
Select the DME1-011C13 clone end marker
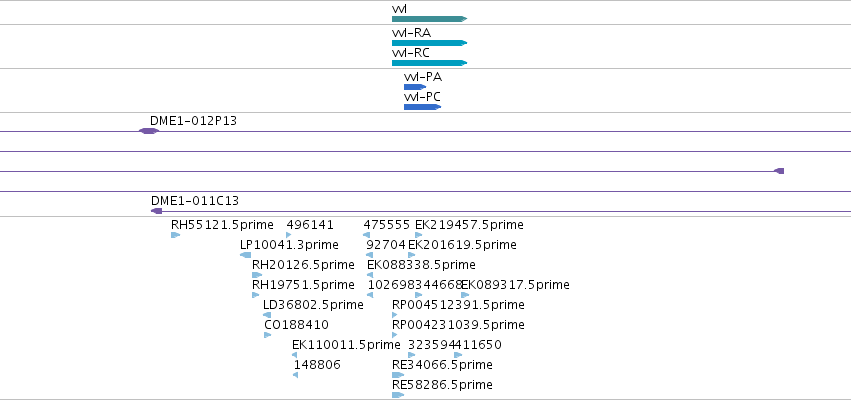tap(156, 211)
